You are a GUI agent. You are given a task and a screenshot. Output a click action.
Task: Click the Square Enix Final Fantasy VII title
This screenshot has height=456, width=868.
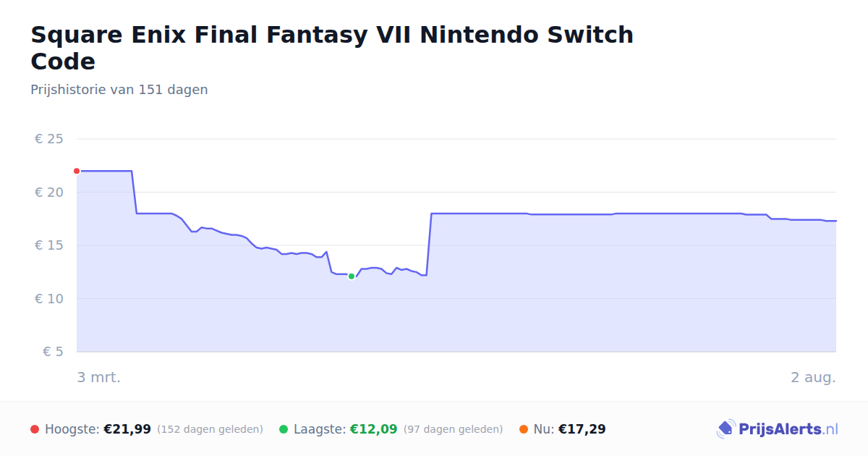pos(332,48)
